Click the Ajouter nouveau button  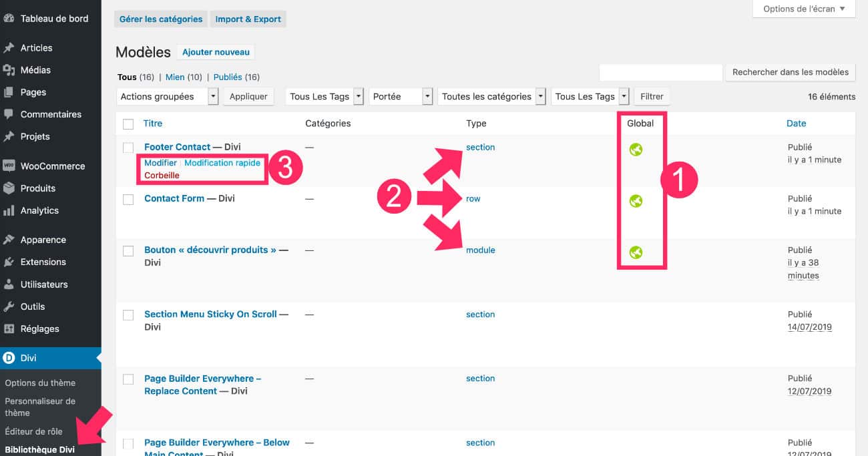(216, 52)
